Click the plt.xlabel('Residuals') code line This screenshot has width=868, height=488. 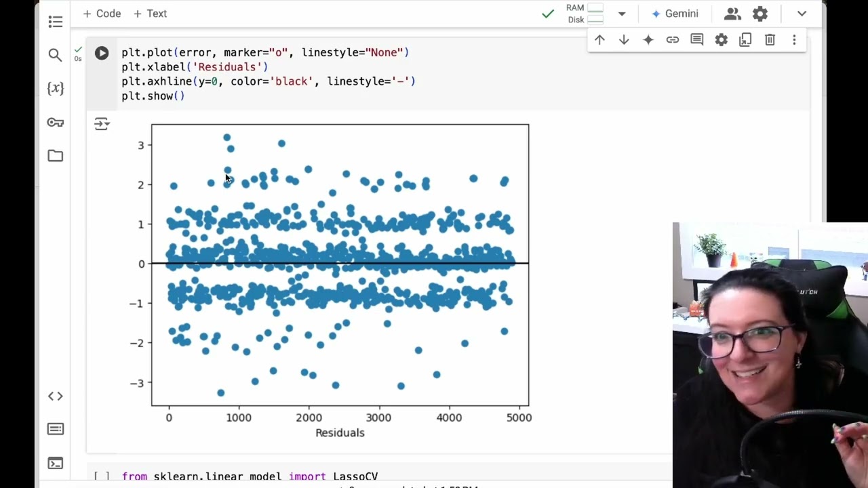pos(195,67)
